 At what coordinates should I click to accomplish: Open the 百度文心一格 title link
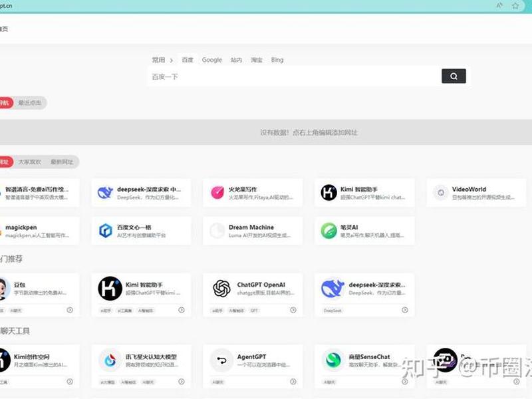pyautogui.click(x=134, y=227)
